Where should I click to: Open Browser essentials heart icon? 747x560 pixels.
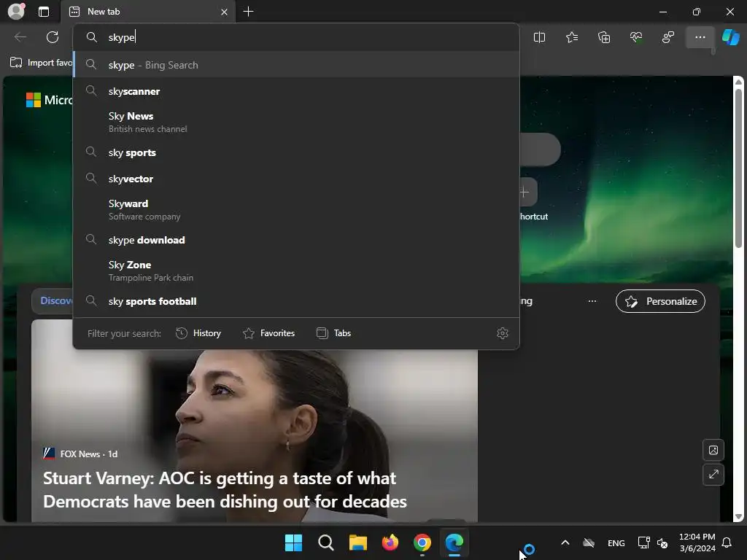pyautogui.click(x=636, y=37)
